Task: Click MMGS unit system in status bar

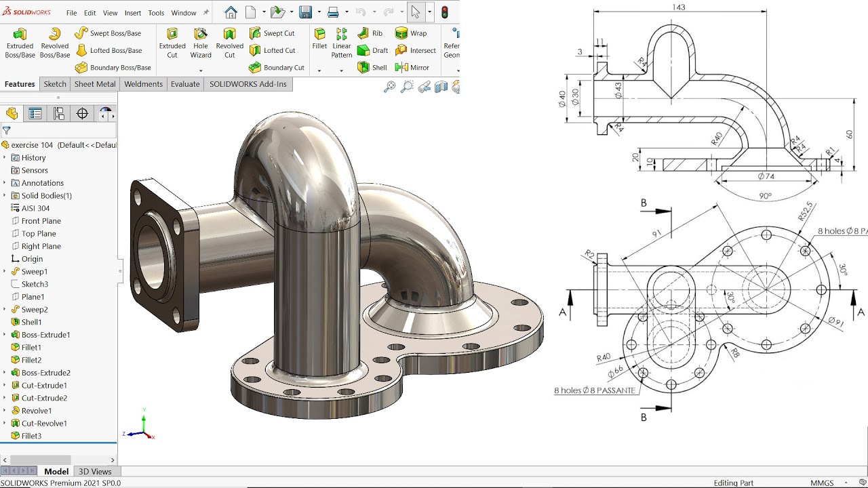Action: 822,483
